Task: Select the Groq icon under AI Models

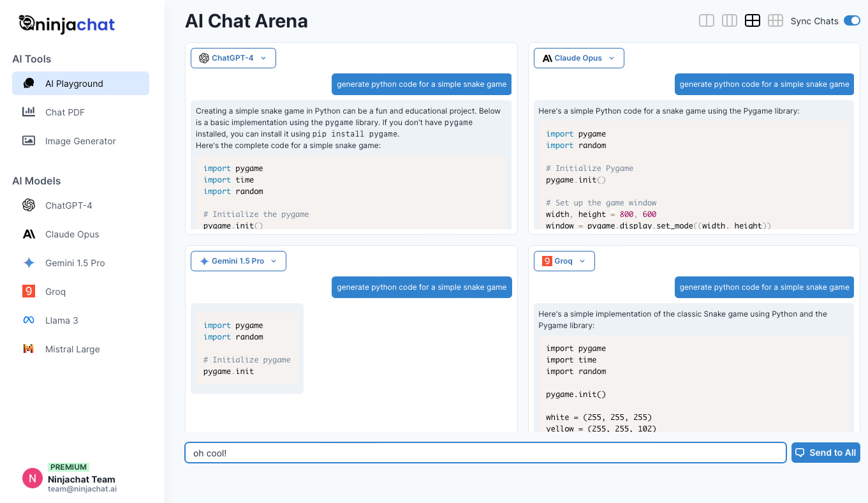Action: point(29,291)
